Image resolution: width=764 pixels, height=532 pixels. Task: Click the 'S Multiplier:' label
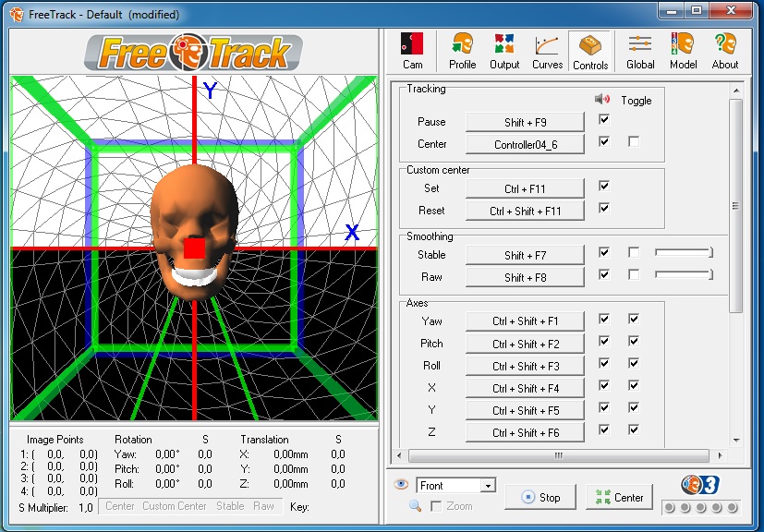[43, 508]
